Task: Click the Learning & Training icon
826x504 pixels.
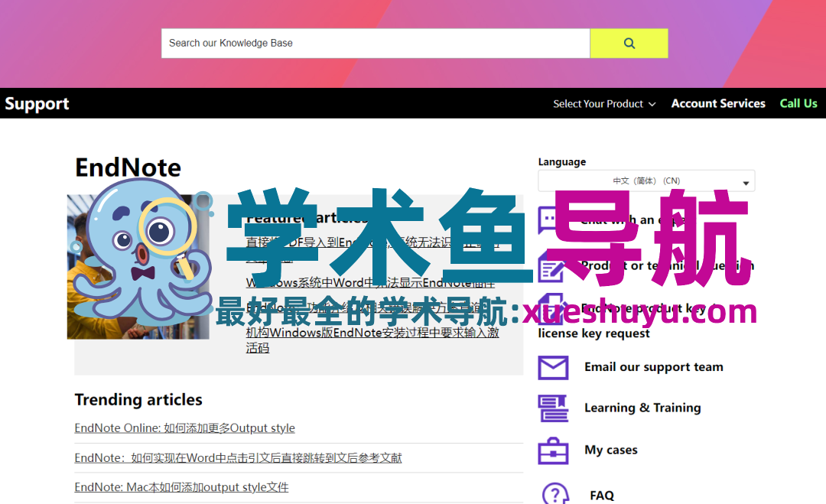Action: pyautogui.click(x=553, y=408)
